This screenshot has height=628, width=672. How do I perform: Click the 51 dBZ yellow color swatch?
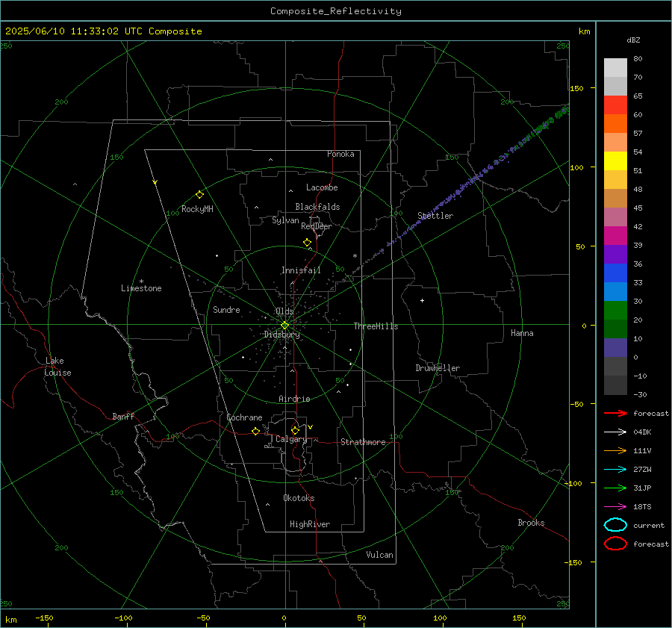pos(615,161)
